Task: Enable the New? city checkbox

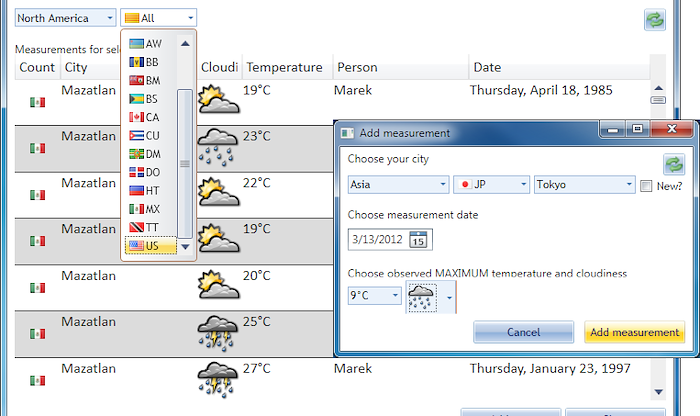Action: (x=646, y=186)
